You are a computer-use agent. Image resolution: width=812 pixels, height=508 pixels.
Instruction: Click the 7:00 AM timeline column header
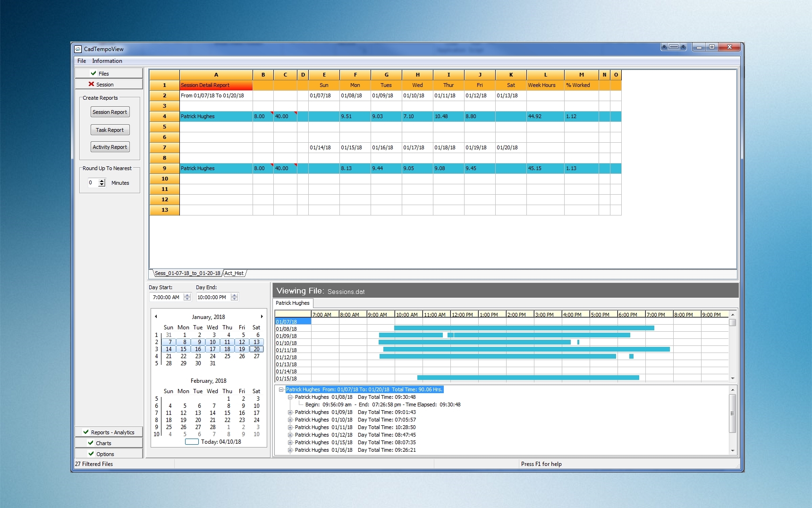click(325, 314)
